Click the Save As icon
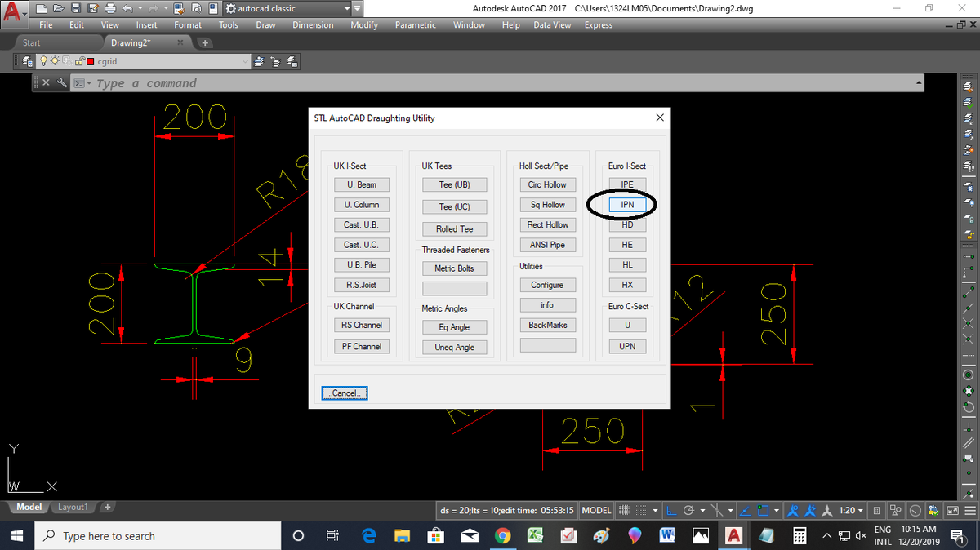 pos(93,8)
